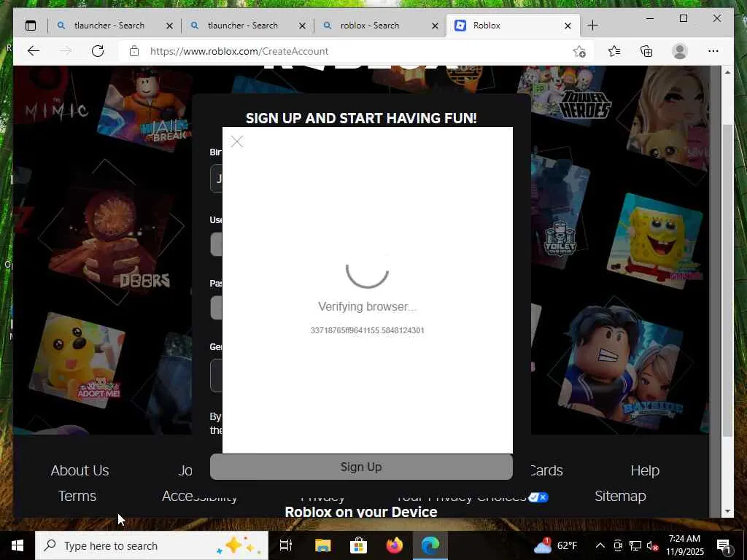Screen dimensions: 747x560
Task: Click the address bar URL
Action: [239, 51]
